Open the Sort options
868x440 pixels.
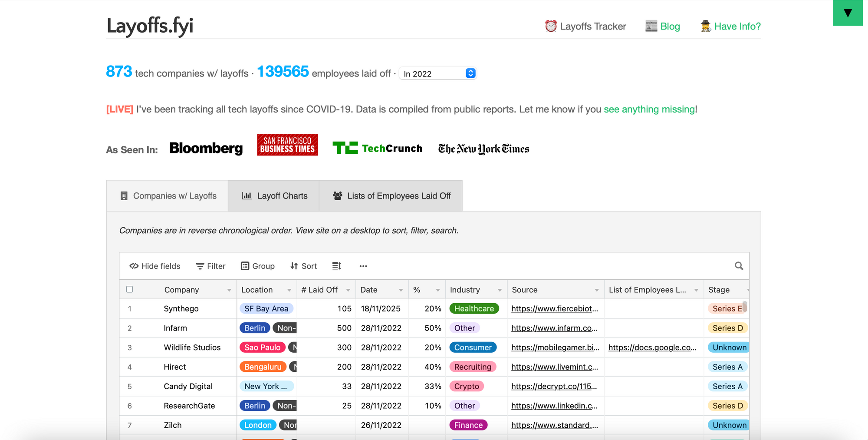coord(304,266)
